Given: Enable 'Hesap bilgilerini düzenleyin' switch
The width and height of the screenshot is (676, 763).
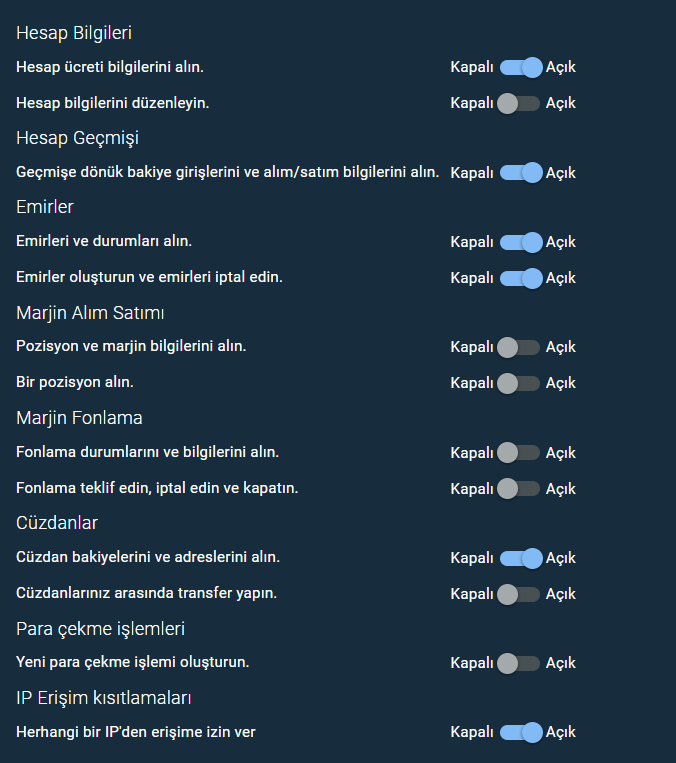Looking at the screenshot, I should (520, 103).
